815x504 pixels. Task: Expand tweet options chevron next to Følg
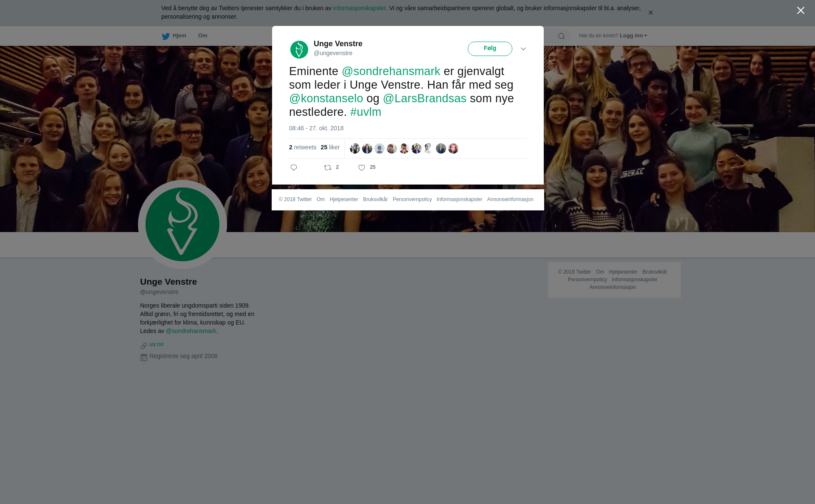click(523, 49)
